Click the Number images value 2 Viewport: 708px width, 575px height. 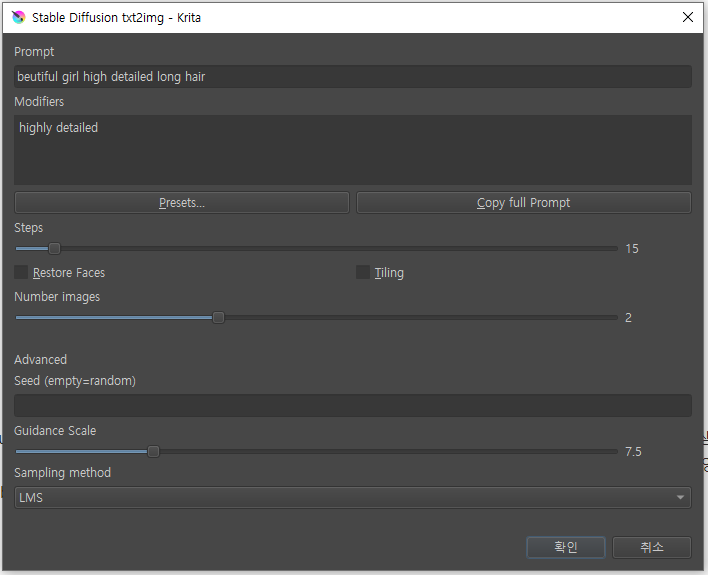pyautogui.click(x=628, y=318)
